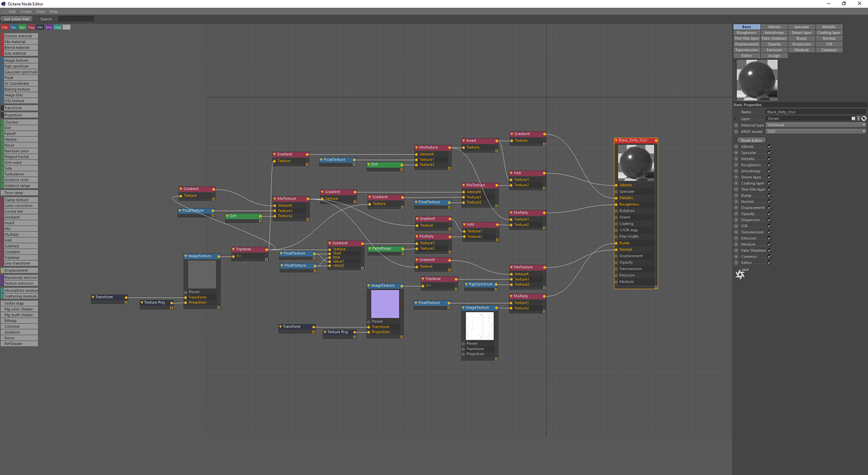Collapse the Black_Dirty_Osci material node
This screenshot has width=868, height=475.
(616, 141)
